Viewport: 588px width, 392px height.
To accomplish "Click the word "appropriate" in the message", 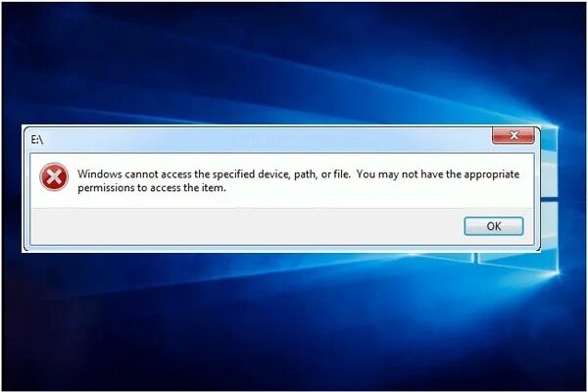I will pyautogui.click(x=492, y=174).
